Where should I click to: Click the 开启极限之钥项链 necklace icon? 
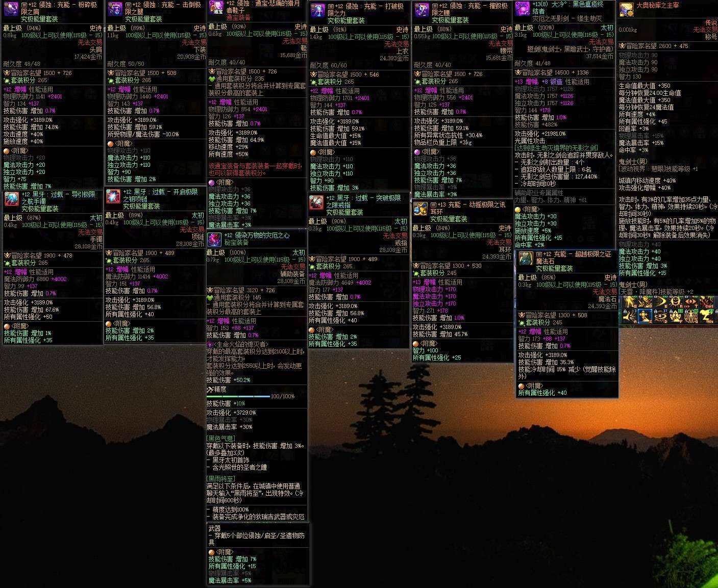(113, 196)
